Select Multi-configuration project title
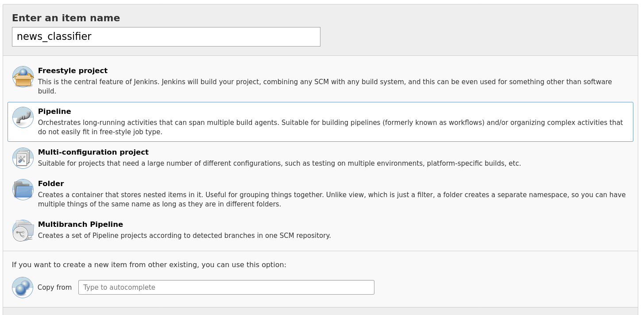 [93, 152]
